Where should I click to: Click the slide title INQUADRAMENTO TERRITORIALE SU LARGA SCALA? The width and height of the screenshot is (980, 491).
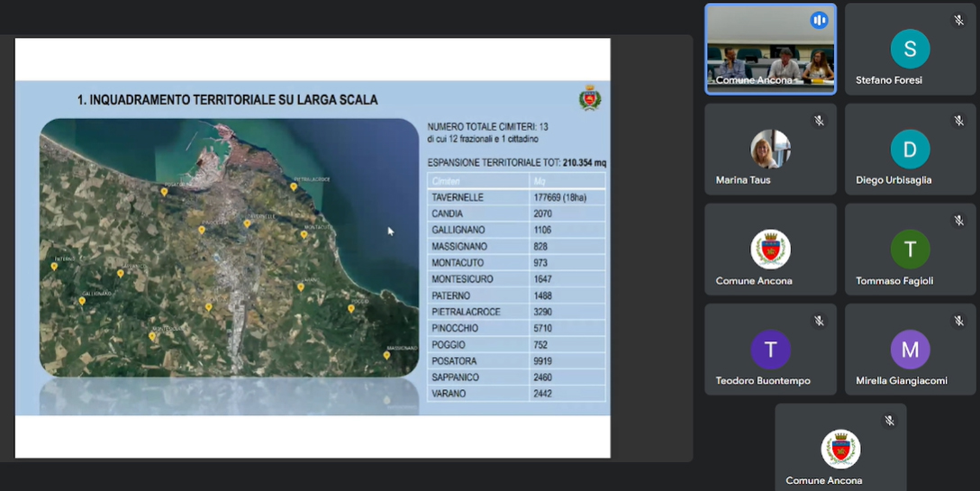(227, 100)
